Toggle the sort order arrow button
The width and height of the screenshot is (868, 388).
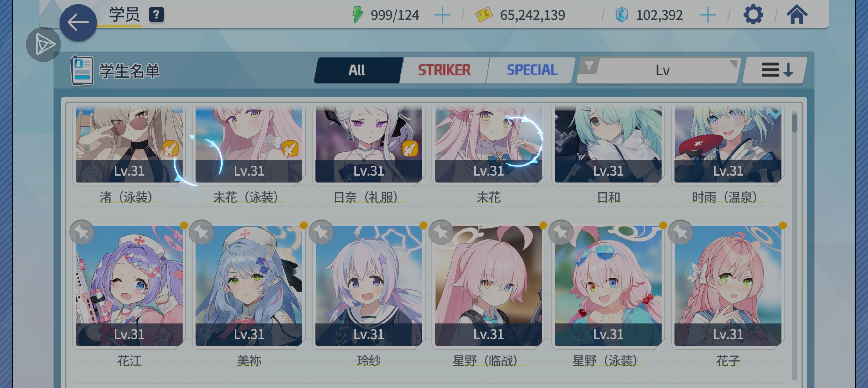pos(775,70)
